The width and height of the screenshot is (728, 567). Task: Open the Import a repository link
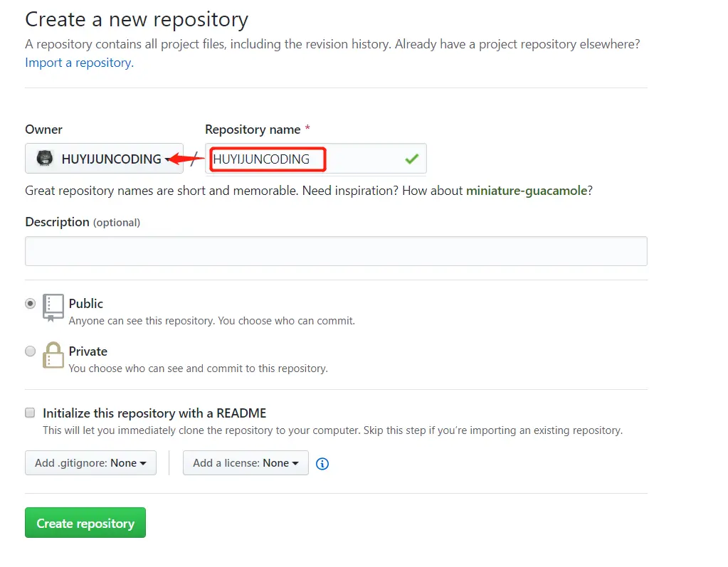click(78, 63)
